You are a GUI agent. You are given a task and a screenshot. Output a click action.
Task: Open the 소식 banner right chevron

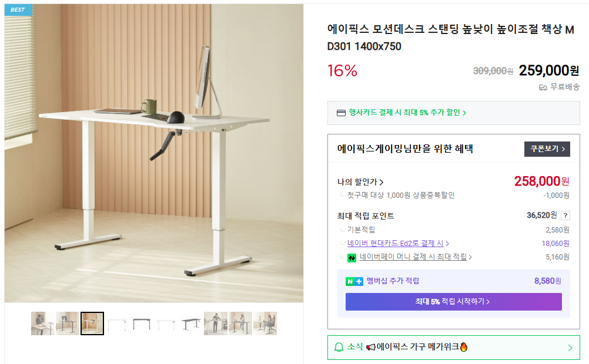pyautogui.click(x=570, y=348)
